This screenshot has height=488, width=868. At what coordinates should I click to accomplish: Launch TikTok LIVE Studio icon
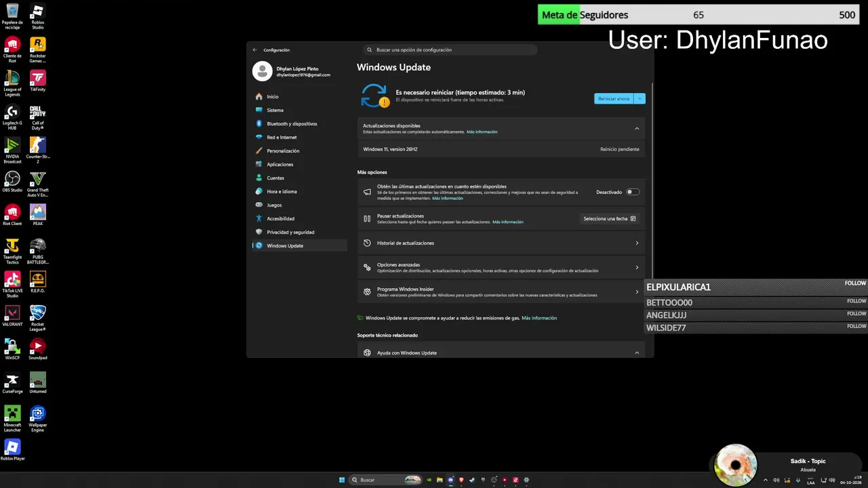[12, 285]
